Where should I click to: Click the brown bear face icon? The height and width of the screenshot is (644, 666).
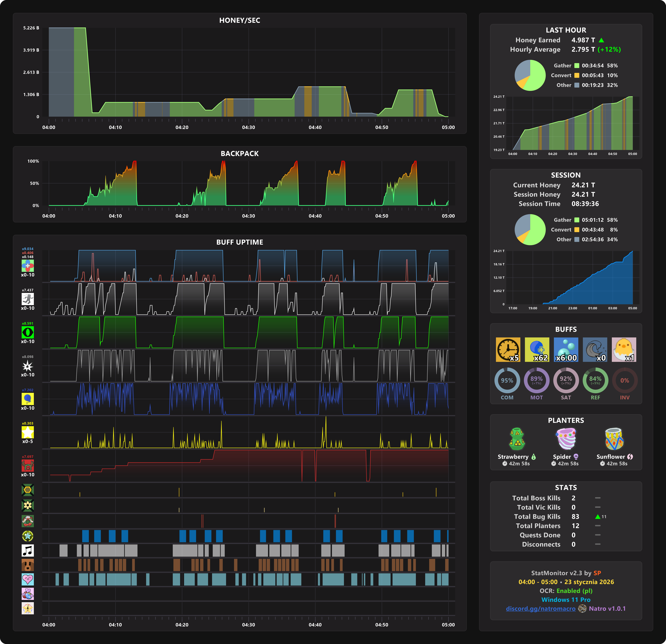[28, 565]
